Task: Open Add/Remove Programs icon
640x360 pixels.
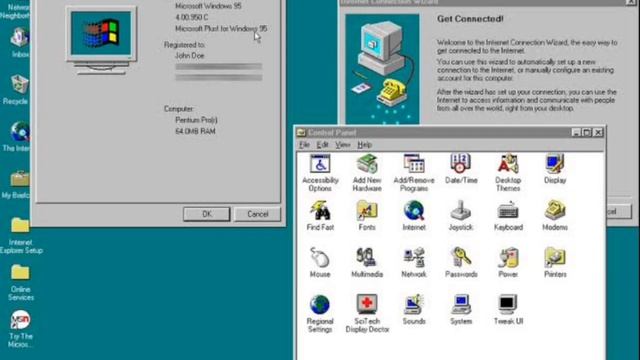Action: [x=414, y=173]
